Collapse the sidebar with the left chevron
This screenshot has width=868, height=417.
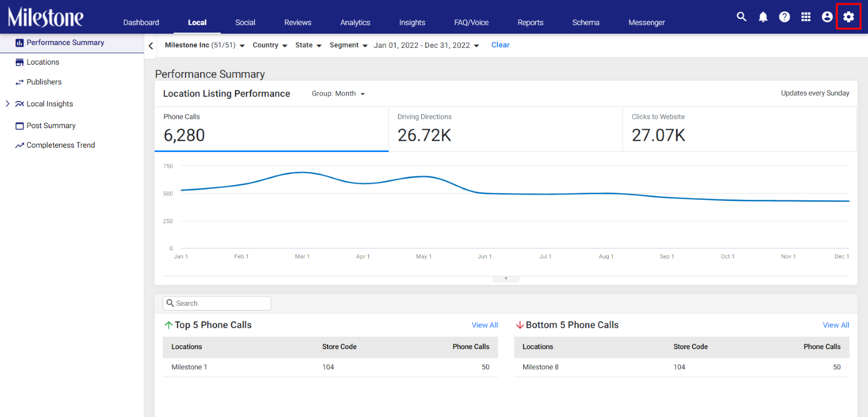(x=151, y=46)
